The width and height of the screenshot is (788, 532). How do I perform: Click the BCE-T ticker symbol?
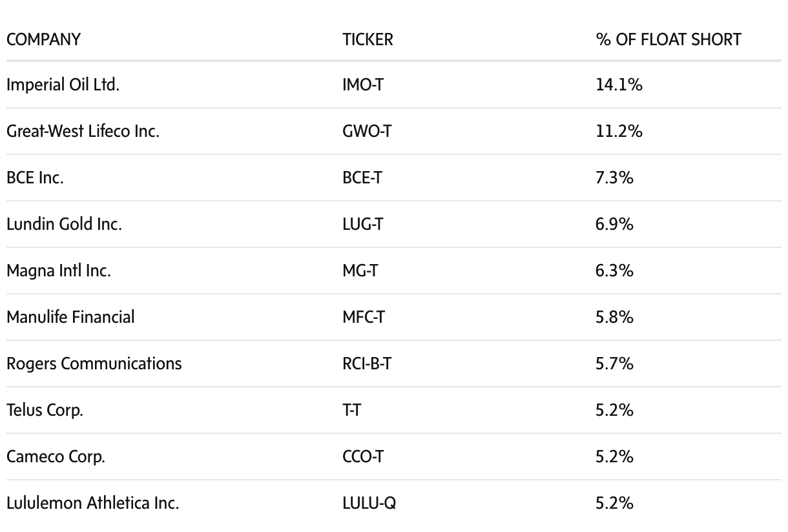tap(362, 178)
